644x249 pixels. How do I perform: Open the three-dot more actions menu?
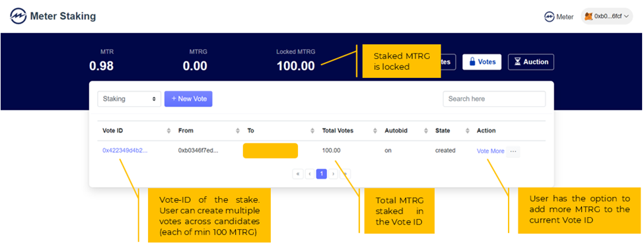pyautogui.click(x=513, y=151)
